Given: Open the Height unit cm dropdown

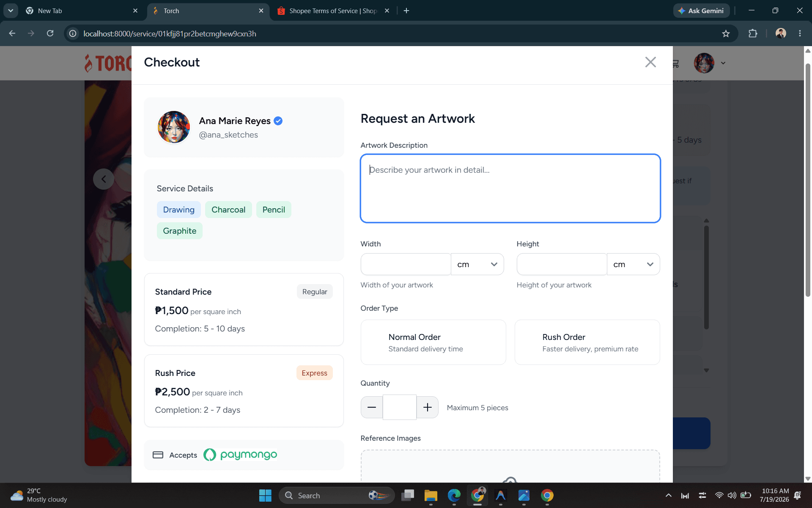Looking at the screenshot, I should [x=633, y=264].
